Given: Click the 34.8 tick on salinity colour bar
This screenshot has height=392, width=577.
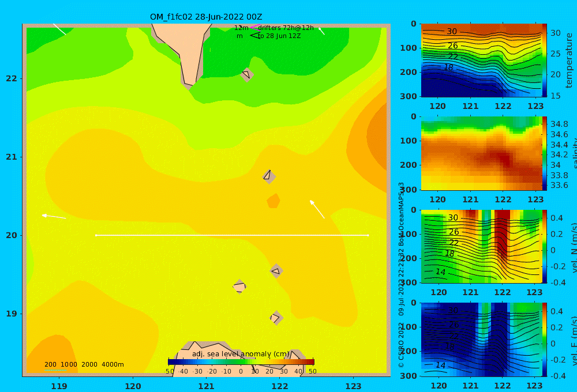Looking at the screenshot, I should 559,124.
